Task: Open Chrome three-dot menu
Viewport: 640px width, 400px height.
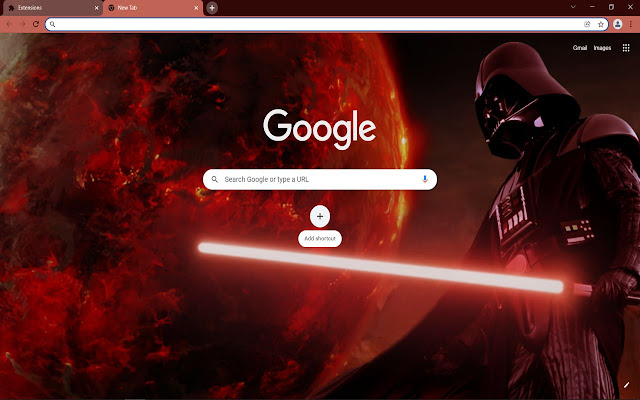Action: tap(631, 24)
